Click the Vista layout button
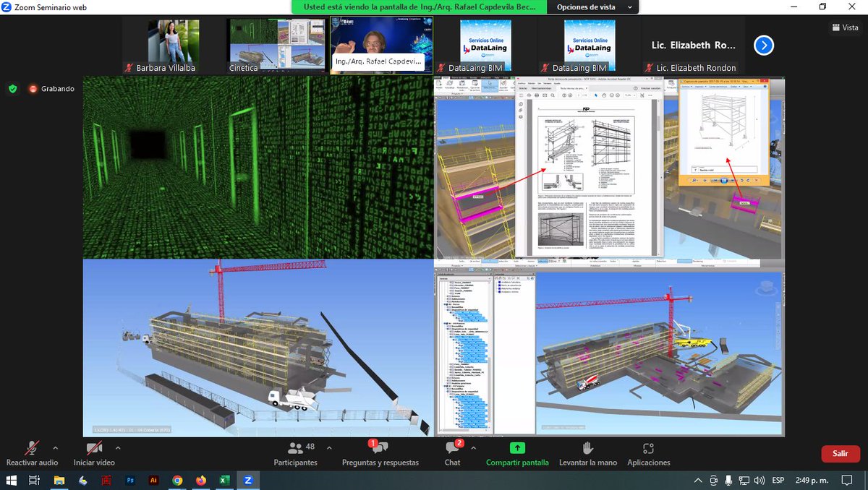 (x=845, y=27)
